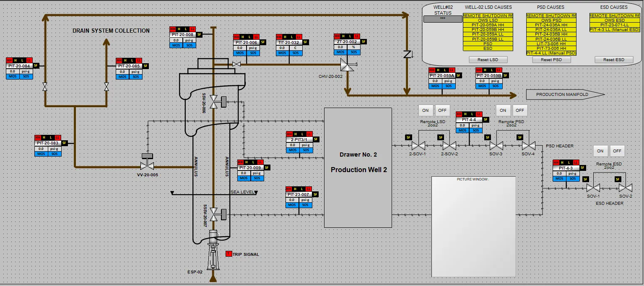Viewport: 644px width, 286px height.
Task: Click the SOV-2 valve on ESD header
Action: [x=626, y=188]
